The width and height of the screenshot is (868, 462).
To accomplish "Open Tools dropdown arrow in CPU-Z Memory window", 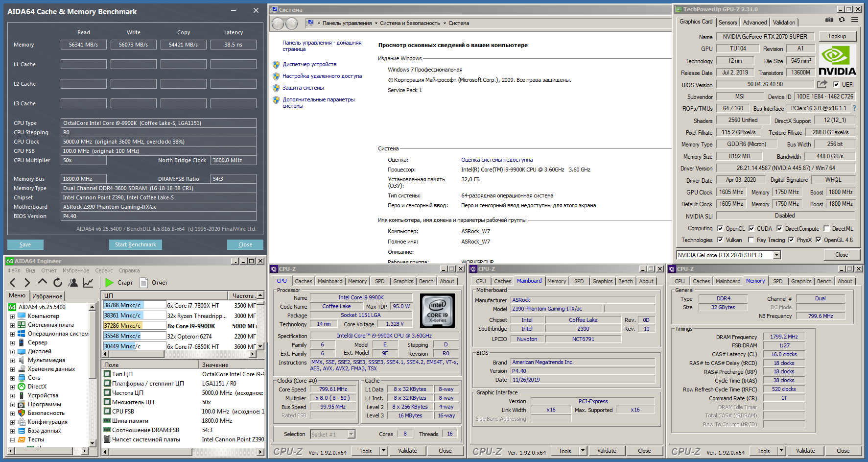I will click(x=782, y=451).
